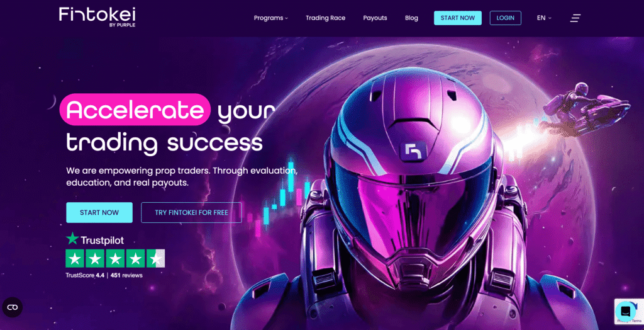
Task: Open the EN language selector
Action: 544,18
